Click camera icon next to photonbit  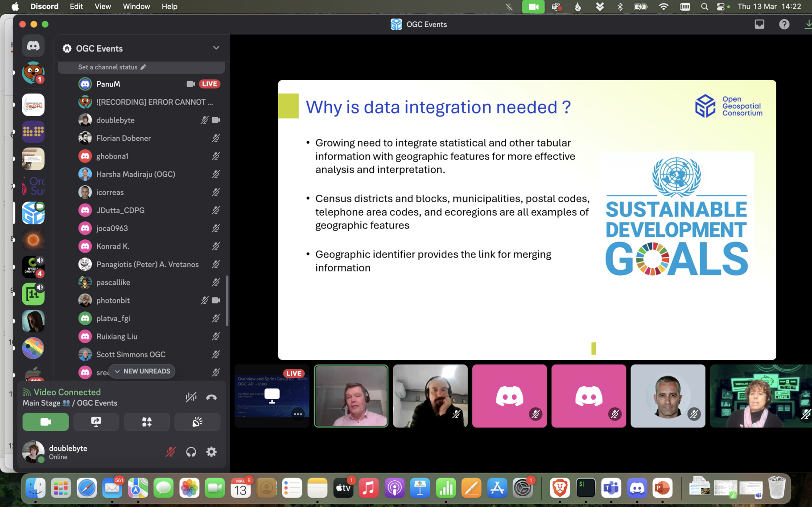point(216,300)
